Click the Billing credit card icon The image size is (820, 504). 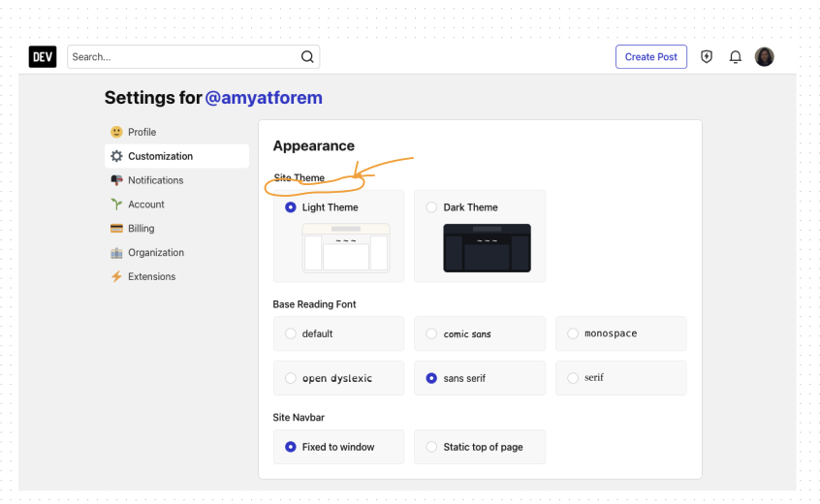[x=116, y=228]
